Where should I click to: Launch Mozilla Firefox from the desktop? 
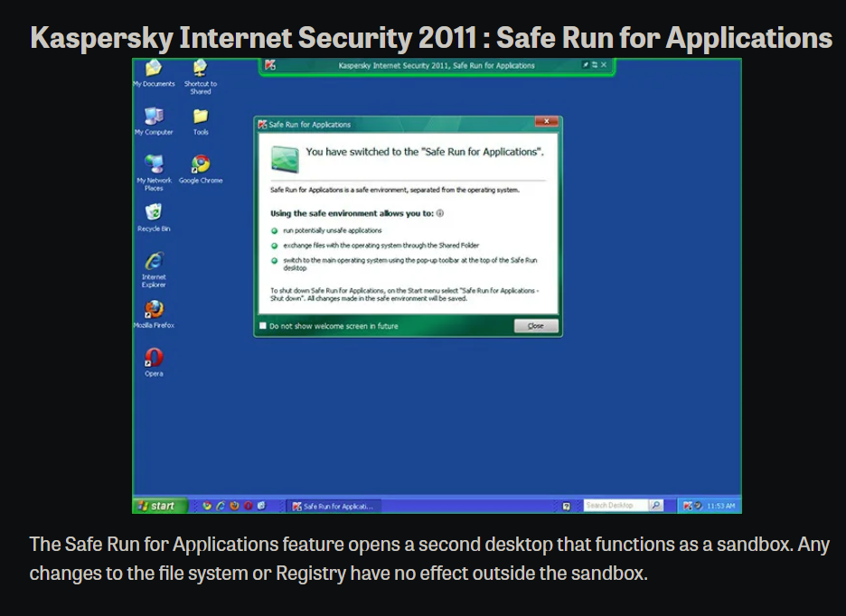point(154,314)
